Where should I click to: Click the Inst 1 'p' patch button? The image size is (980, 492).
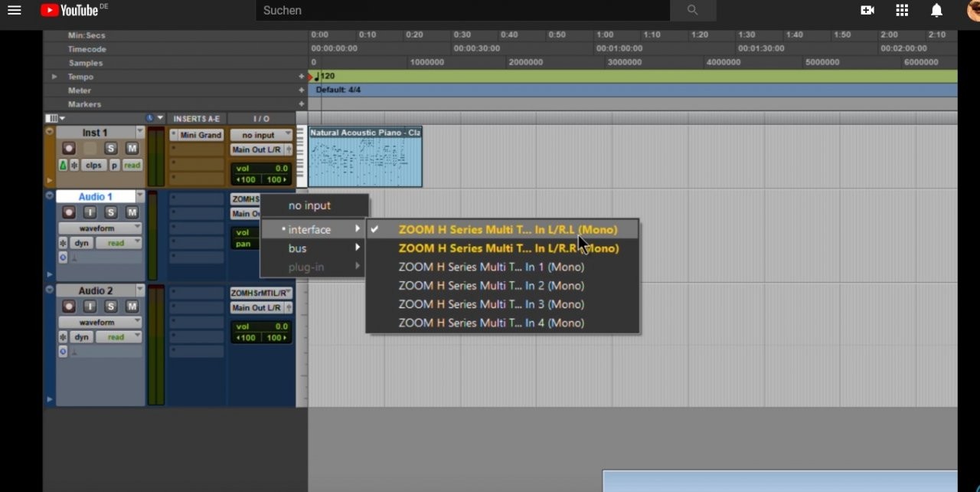114,166
